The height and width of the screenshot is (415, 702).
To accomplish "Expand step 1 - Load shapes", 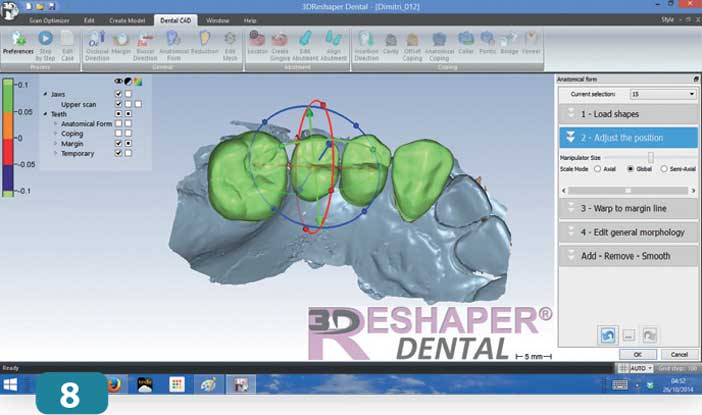I will tap(628, 114).
